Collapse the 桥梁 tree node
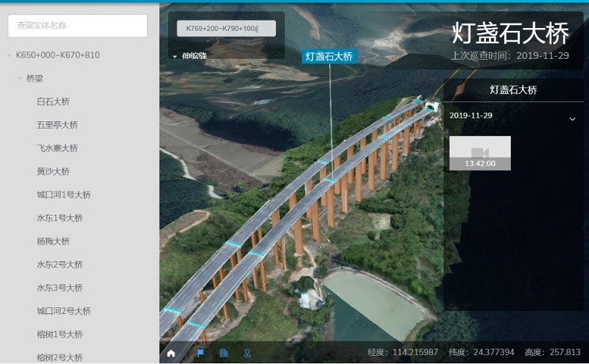589x364 pixels. point(20,78)
